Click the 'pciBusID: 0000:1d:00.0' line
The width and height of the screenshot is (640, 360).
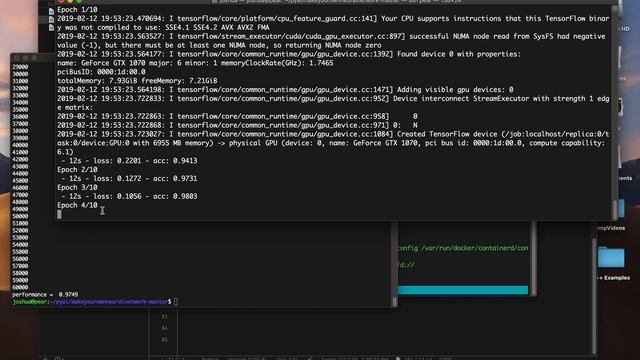pyautogui.click(x=101, y=72)
